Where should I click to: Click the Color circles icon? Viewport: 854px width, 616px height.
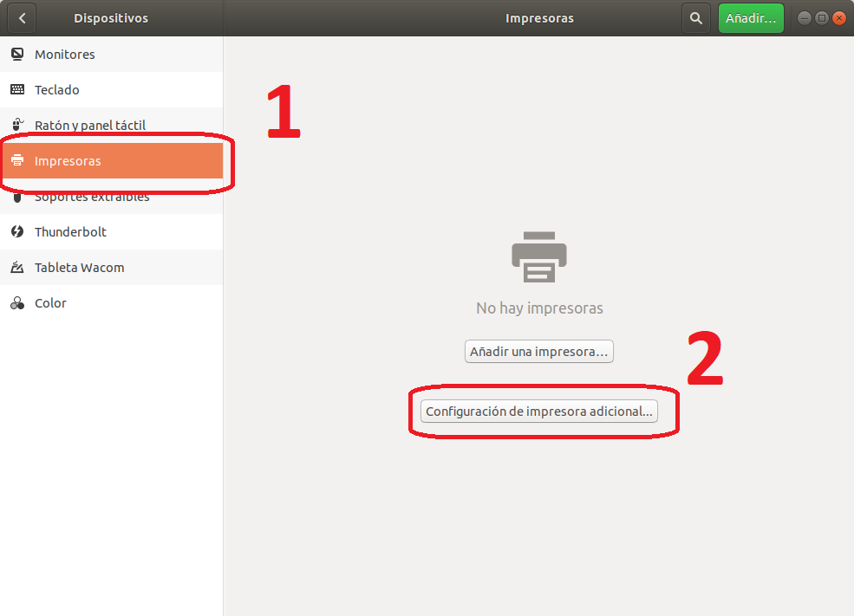(17, 302)
